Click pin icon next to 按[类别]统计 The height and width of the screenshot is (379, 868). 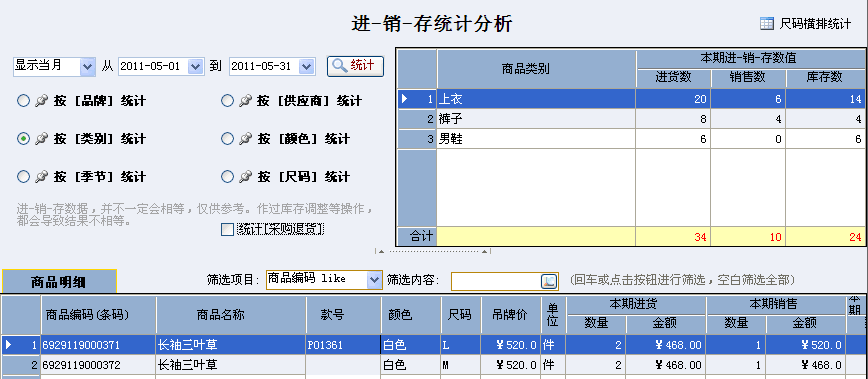coord(41,139)
